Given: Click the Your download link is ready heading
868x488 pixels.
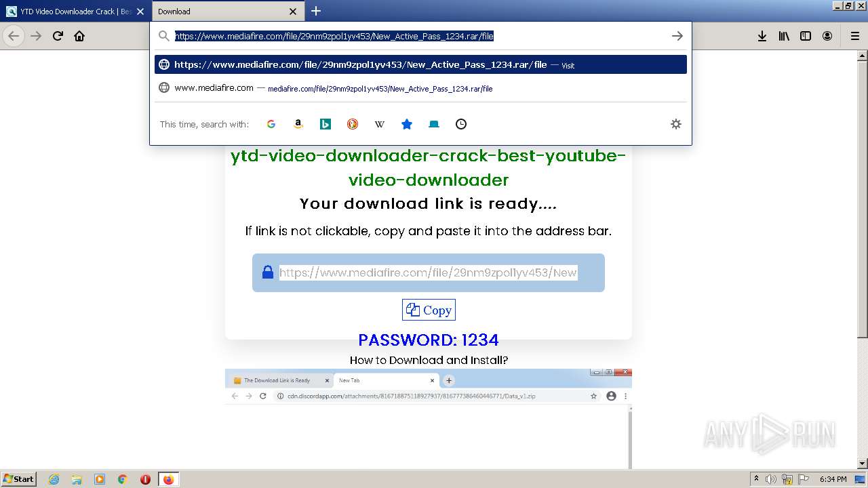Looking at the screenshot, I should [x=429, y=203].
